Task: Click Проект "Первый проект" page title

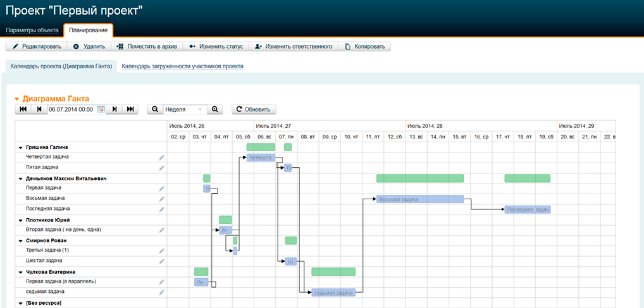Action: pyautogui.click(x=75, y=11)
